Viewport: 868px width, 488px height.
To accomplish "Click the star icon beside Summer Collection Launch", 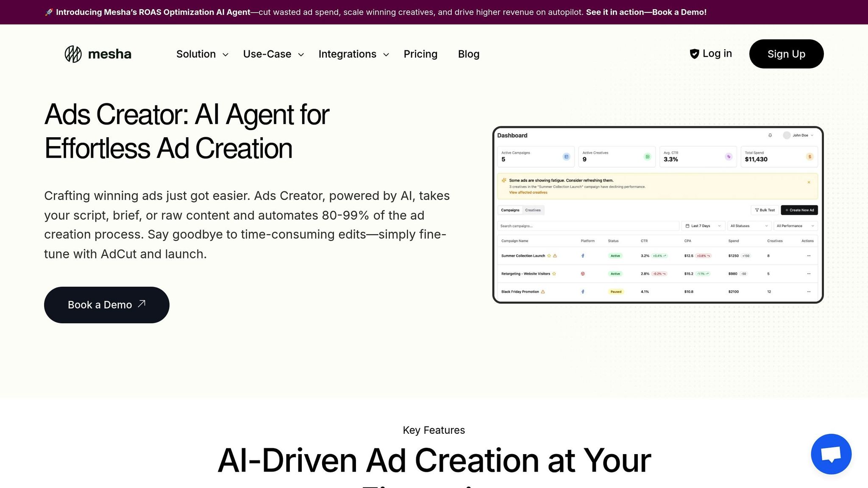I will [549, 256].
